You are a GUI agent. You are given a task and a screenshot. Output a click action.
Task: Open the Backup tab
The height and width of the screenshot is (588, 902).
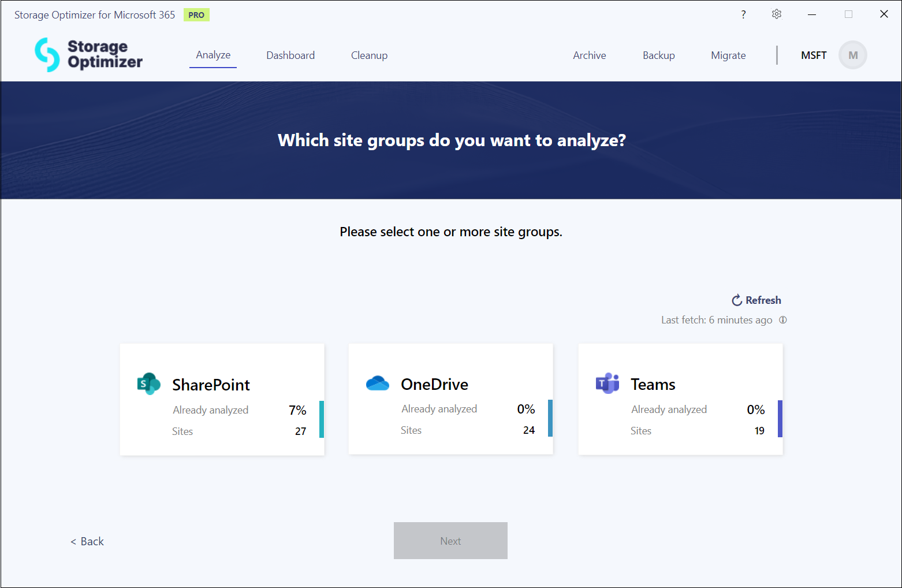(x=658, y=55)
